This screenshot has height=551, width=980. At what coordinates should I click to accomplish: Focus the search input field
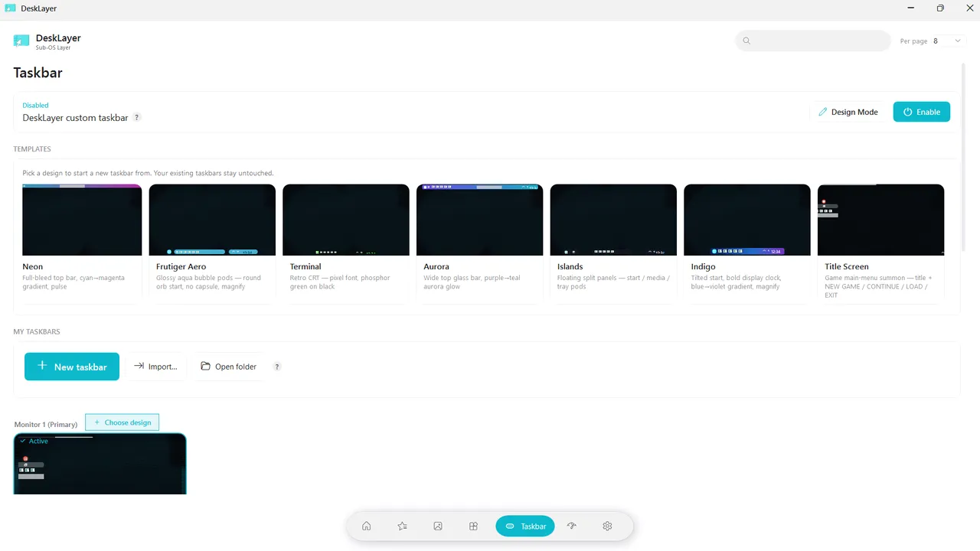[813, 41]
